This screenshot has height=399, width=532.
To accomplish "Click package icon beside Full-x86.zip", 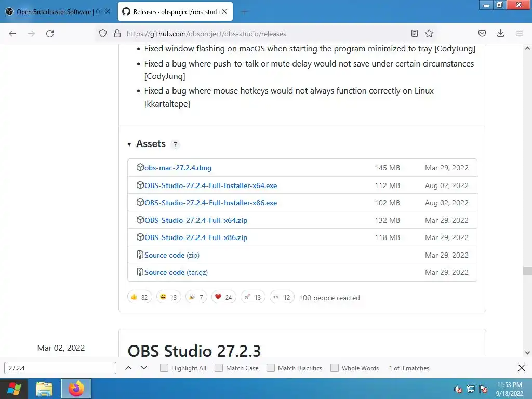I will click(140, 237).
